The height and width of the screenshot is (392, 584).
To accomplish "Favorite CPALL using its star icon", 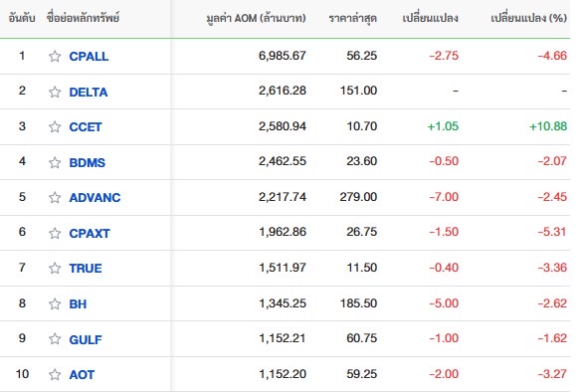I will (x=55, y=57).
